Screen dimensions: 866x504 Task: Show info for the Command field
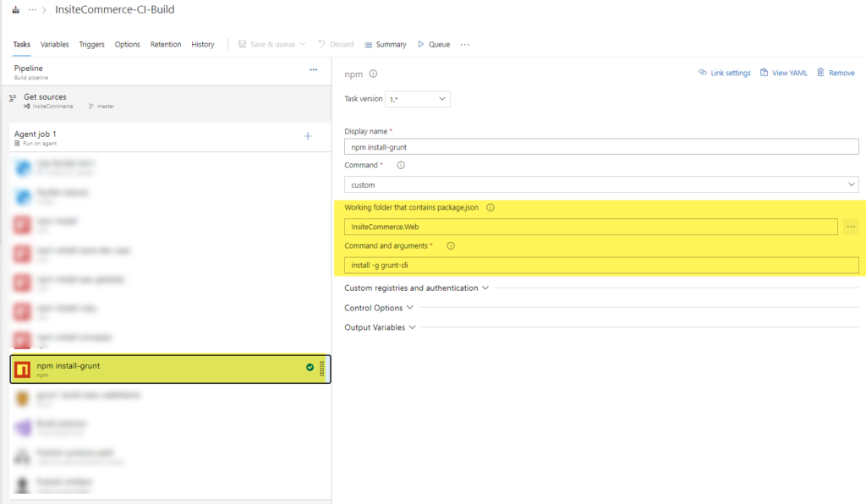[x=401, y=165]
